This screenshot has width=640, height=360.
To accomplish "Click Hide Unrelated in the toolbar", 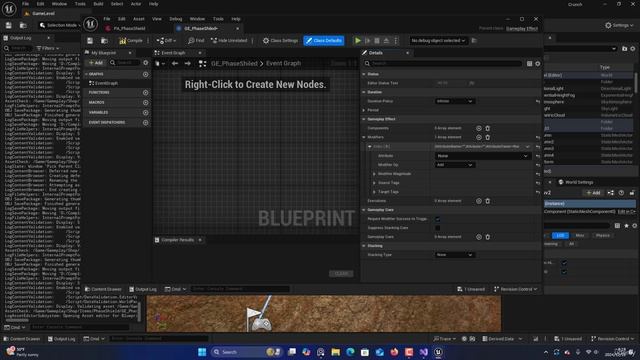I will (x=229, y=41).
